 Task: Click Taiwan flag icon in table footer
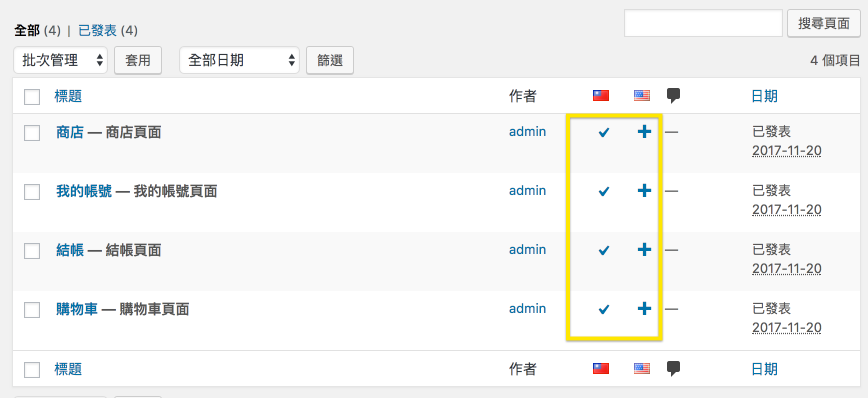[601, 369]
